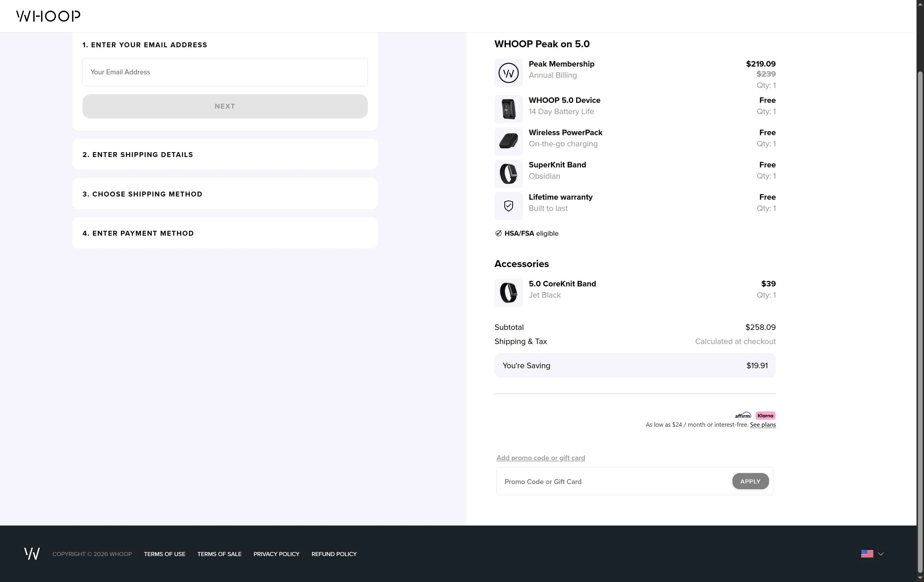Click the $219.09 membership price
The image size is (924, 582).
[760, 64]
